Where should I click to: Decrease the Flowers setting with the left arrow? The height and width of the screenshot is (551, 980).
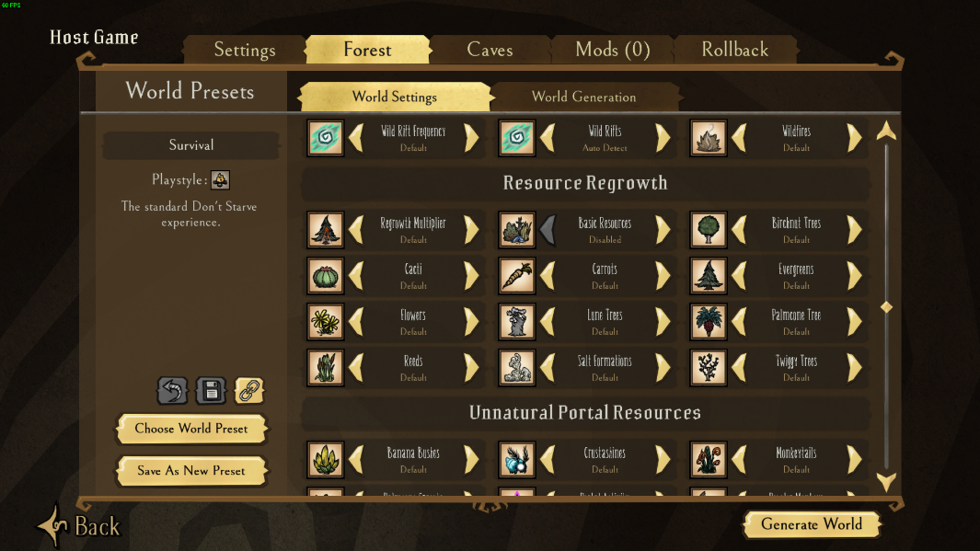(356, 322)
